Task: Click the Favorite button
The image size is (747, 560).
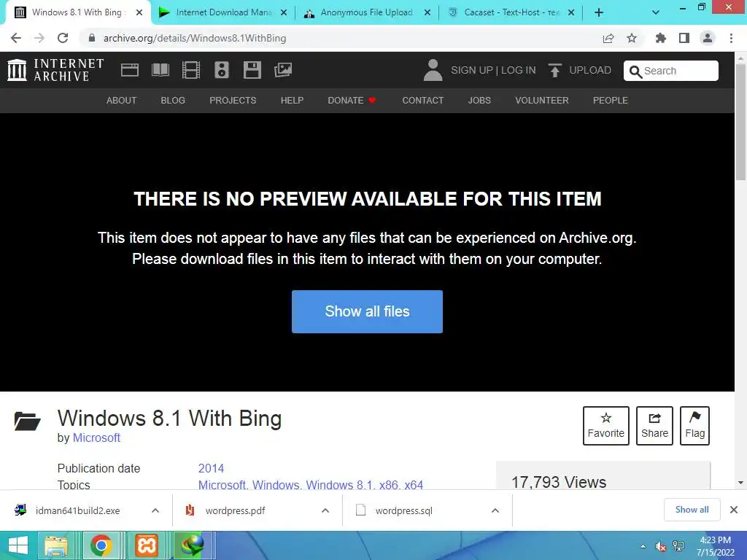Action: [x=606, y=426]
